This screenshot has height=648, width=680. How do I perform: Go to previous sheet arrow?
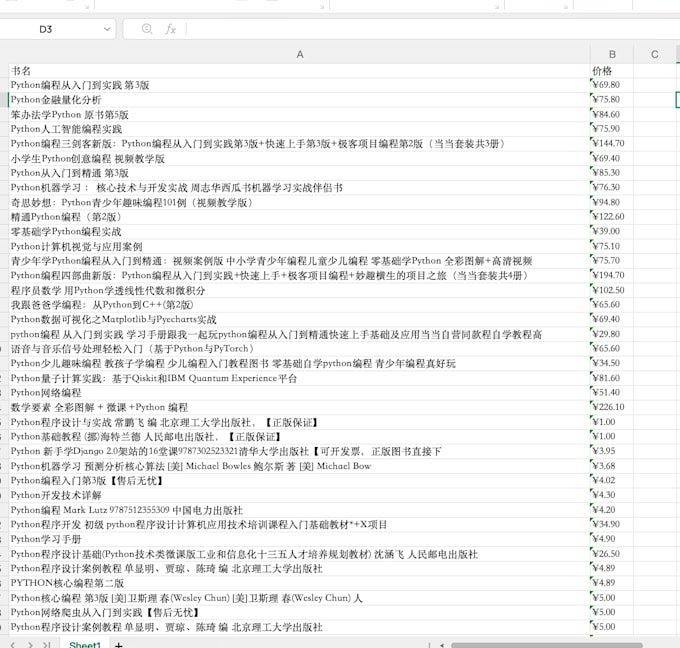(x=13, y=645)
